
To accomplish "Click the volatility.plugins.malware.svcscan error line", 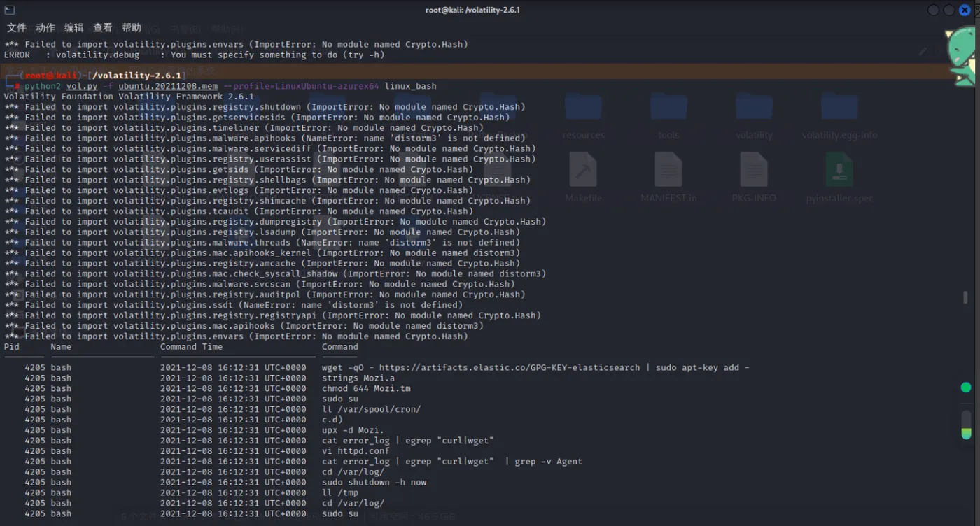I will coord(260,285).
